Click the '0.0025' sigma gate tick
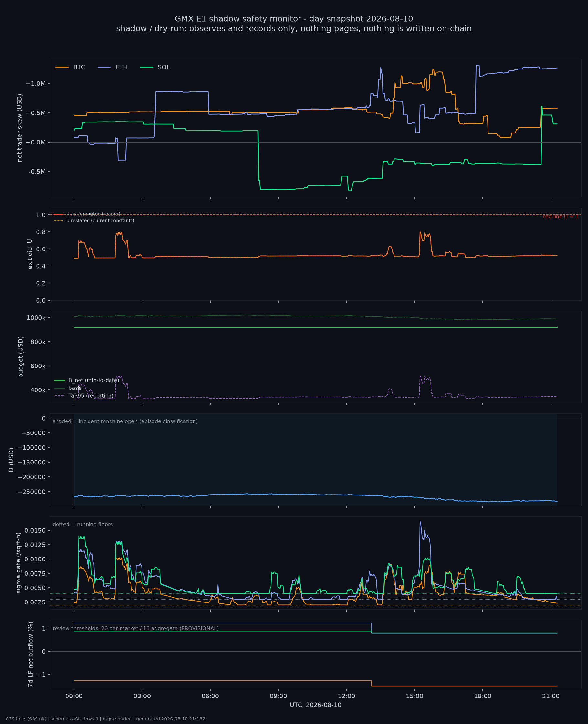This screenshot has height=724, width=588. tap(36, 602)
